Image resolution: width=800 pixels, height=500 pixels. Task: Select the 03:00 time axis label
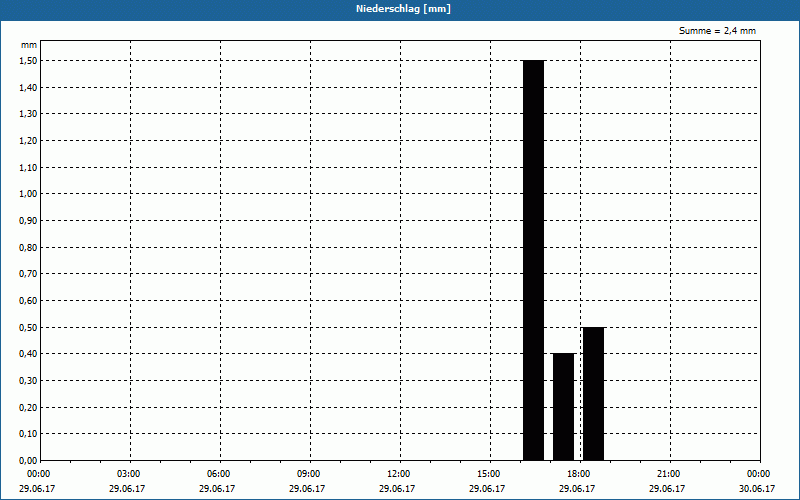(128, 474)
